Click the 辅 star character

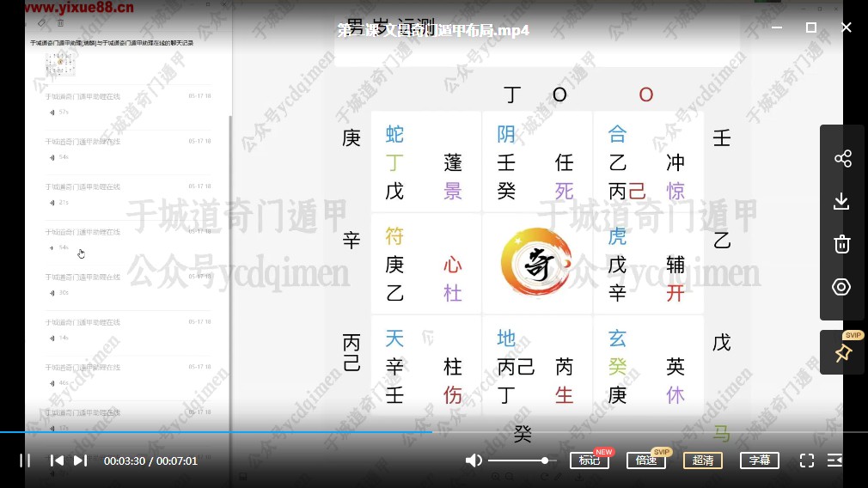675,265
